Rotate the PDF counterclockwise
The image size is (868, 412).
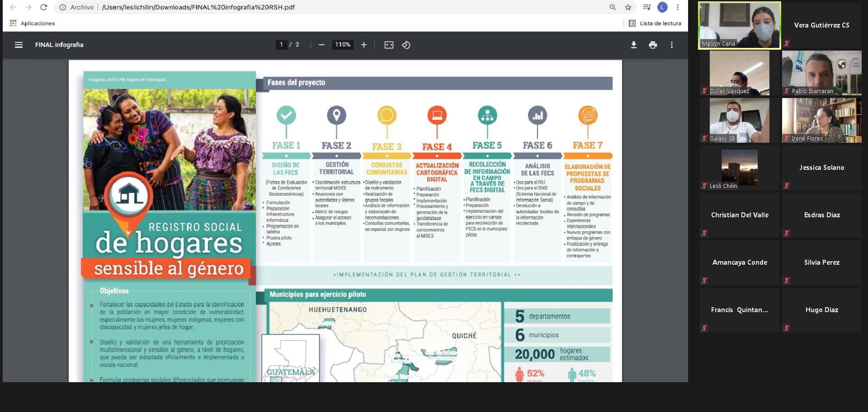tap(406, 45)
